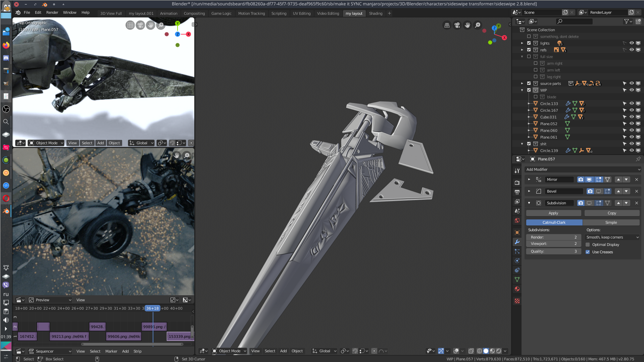Switch to the UV Editing workspace tab

pos(301,13)
